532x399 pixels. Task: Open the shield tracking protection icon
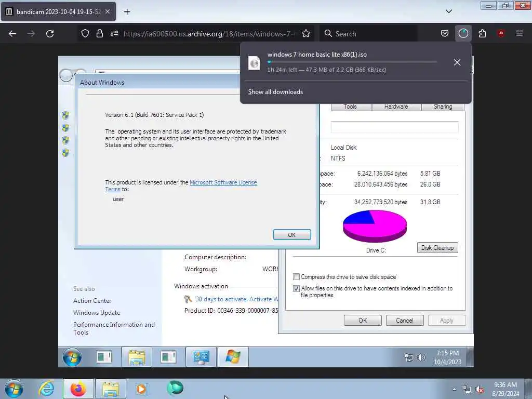tap(85, 33)
